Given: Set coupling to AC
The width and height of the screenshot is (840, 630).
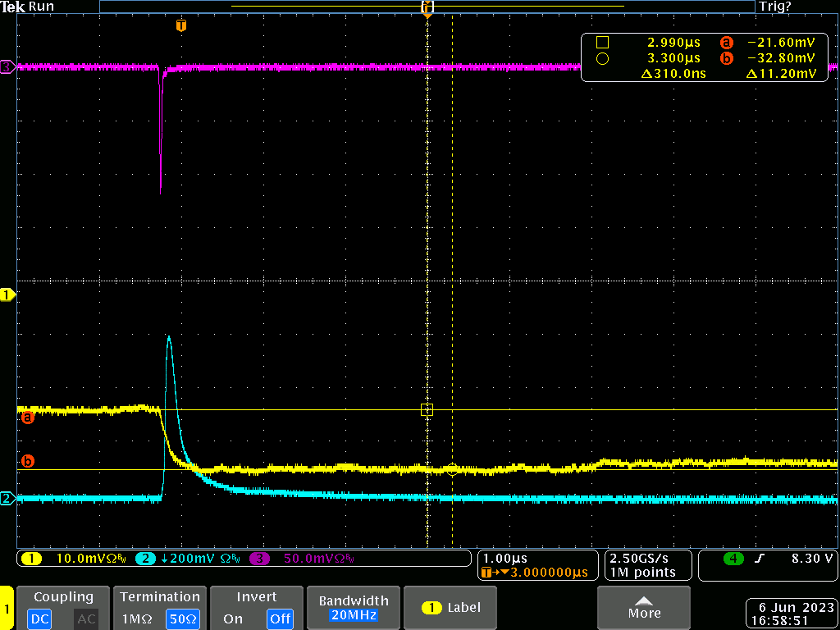Looking at the screenshot, I should [x=86, y=619].
